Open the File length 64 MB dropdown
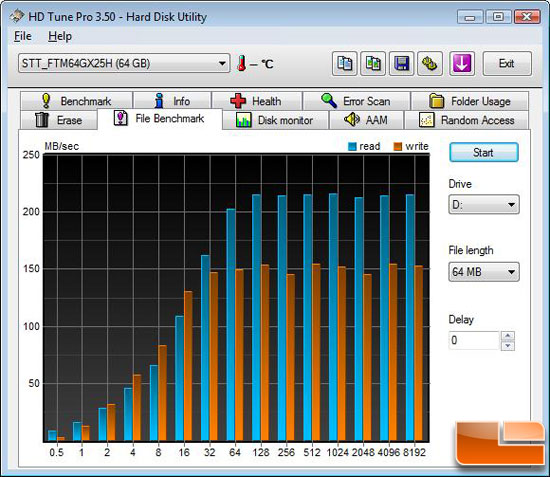The height and width of the screenshot is (477, 550). [484, 272]
